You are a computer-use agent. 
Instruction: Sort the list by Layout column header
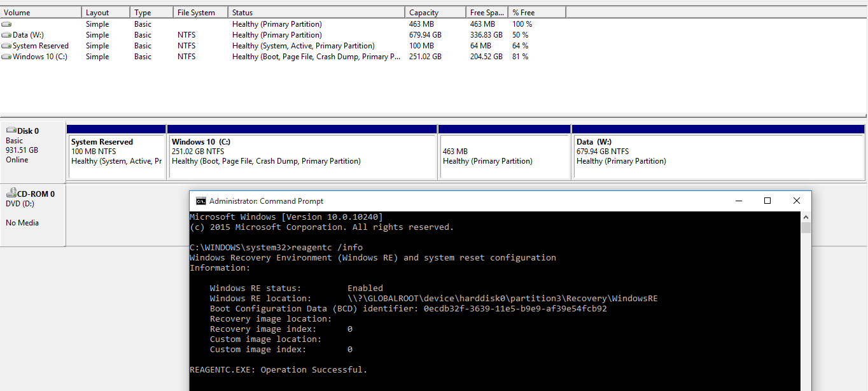pos(106,13)
